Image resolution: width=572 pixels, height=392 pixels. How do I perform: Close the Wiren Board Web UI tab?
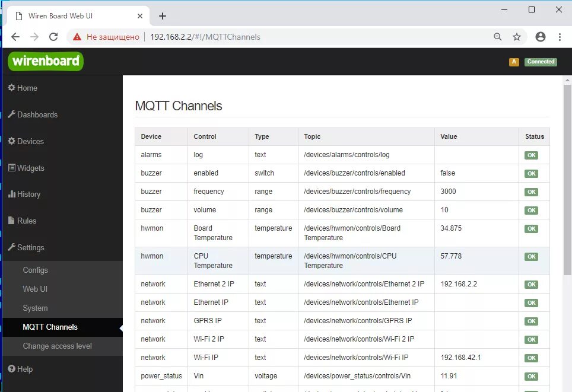140,16
